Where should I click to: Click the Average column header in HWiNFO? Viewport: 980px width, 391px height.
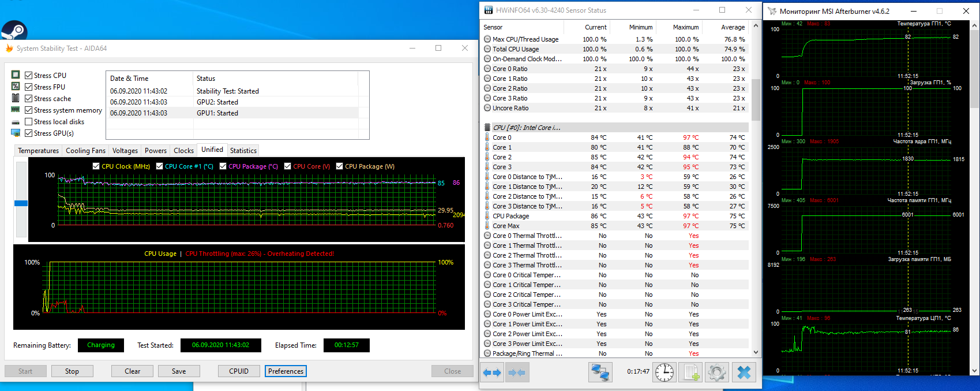(x=725, y=27)
